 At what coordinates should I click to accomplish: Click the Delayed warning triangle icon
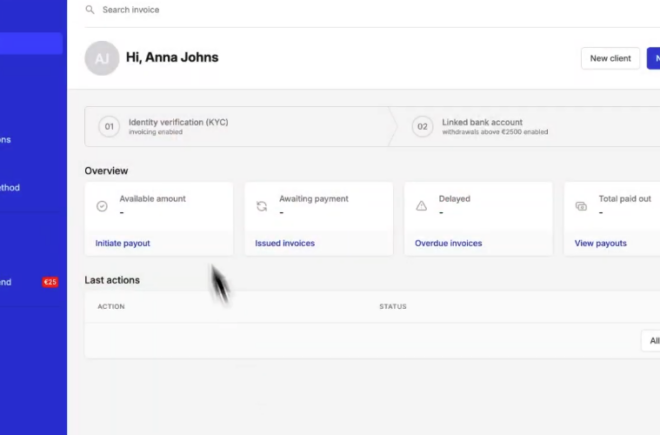coord(421,206)
